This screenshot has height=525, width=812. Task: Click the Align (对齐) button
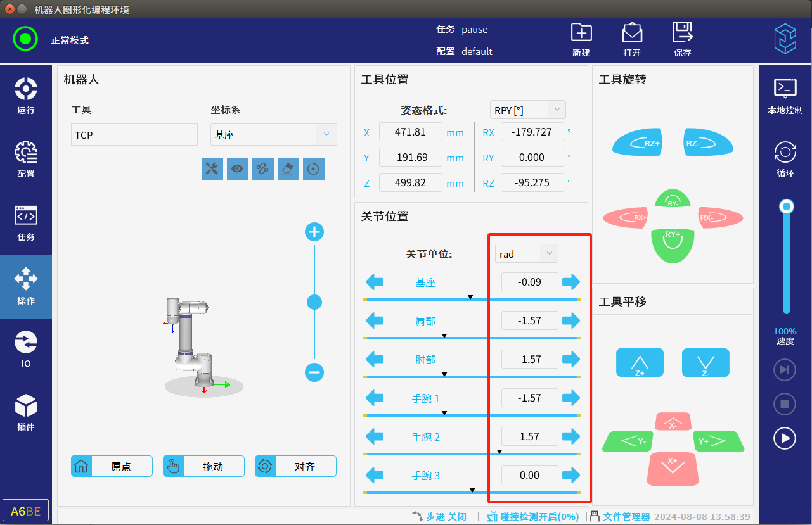[x=295, y=467]
